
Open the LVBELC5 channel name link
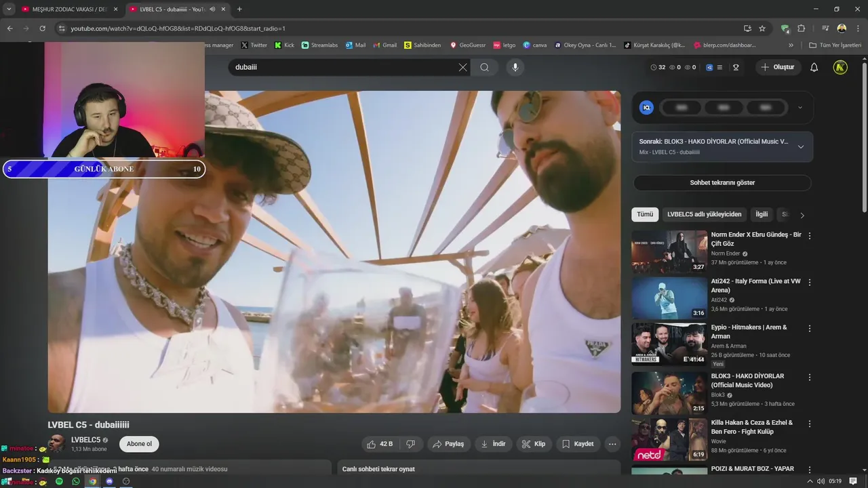click(x=85, y=440)
